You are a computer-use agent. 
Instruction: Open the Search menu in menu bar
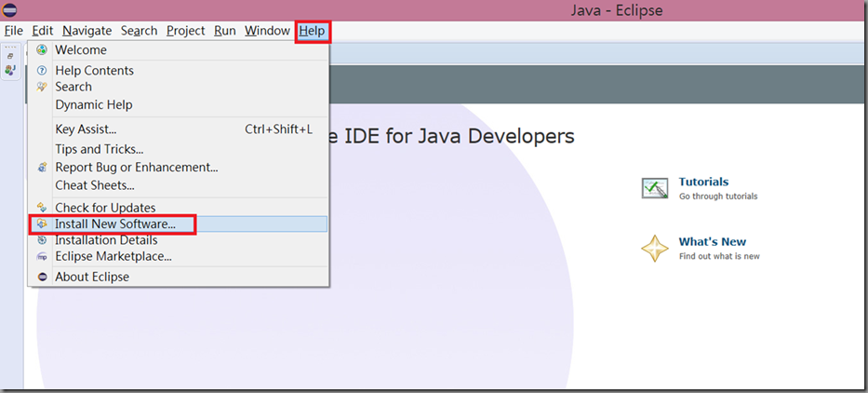(x=139, y=31)
